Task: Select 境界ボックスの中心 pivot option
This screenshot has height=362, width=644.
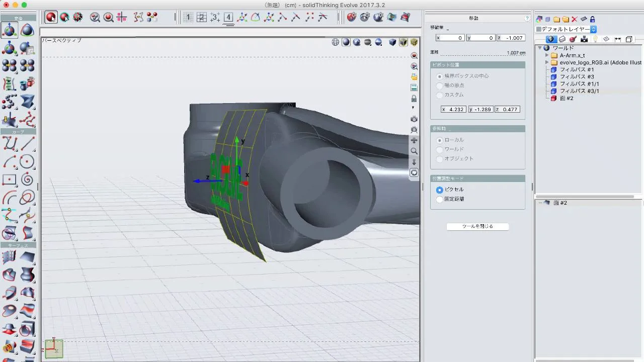Action: (440, 76)
